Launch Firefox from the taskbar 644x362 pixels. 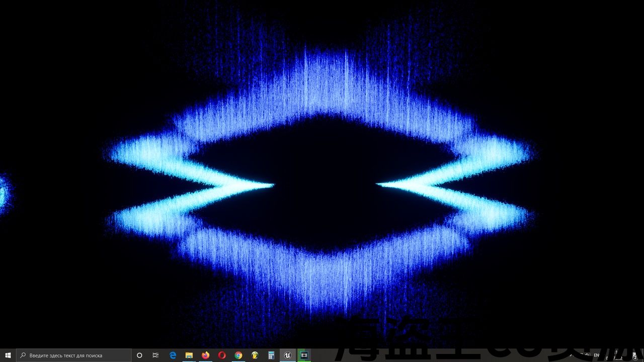205,355
